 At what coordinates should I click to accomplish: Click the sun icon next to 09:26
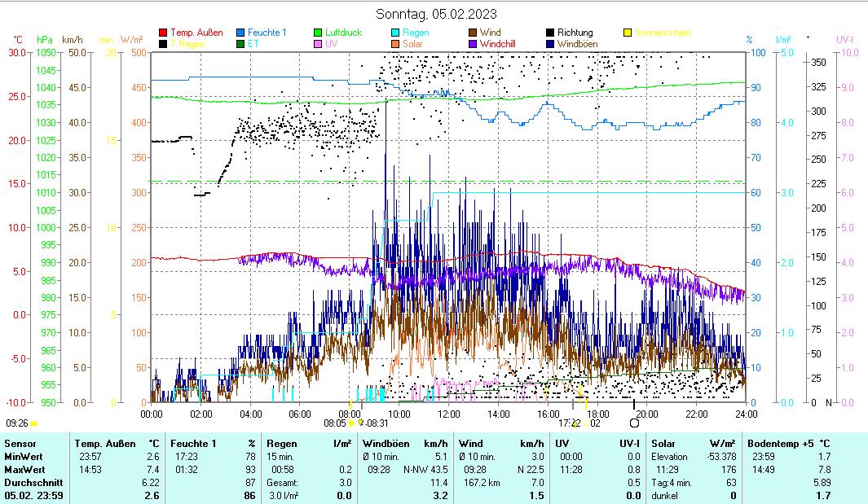tap(34, 423)
